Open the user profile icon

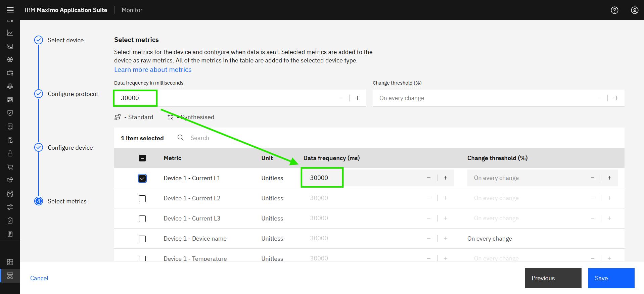tap(635, 10)
